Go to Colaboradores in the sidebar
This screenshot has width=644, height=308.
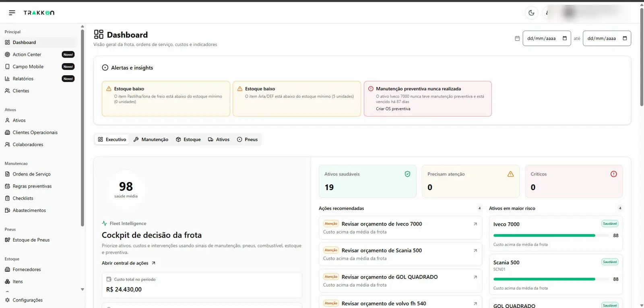(x=39, y=145)
